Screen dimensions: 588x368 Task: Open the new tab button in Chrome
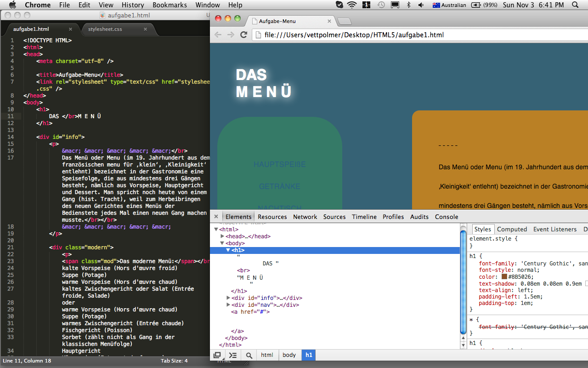[344, 21]
